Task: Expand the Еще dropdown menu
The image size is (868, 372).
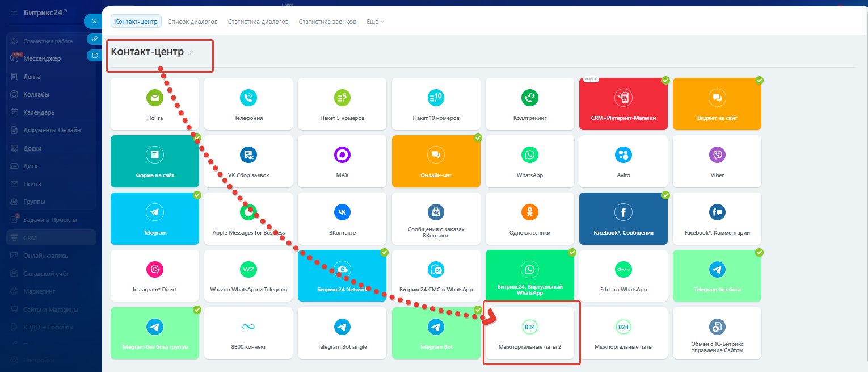Action: 375,22
